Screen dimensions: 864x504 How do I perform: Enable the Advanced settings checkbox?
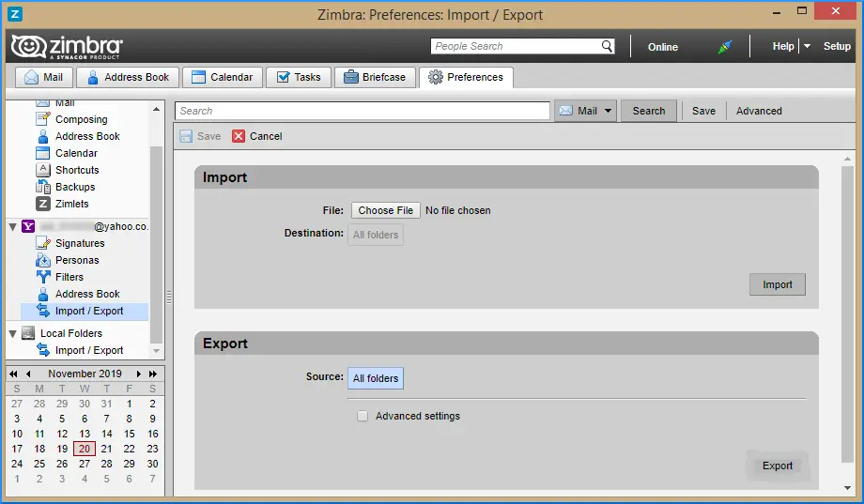362,416
